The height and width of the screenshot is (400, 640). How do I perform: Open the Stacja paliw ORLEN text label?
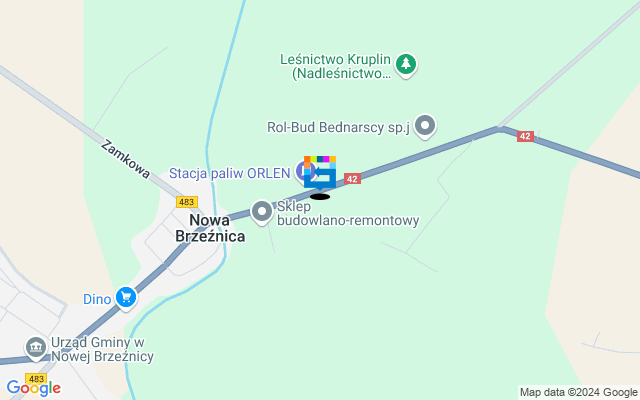point(230,173)
